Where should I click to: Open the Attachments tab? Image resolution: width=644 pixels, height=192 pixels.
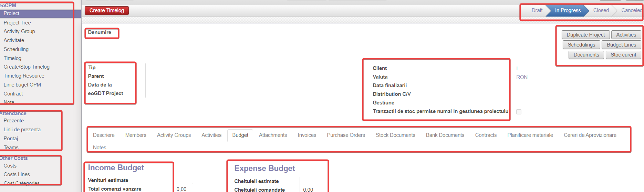(x=273, y=135)
